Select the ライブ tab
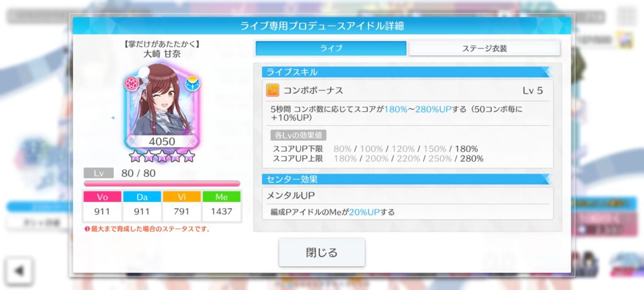 [331, 48]
